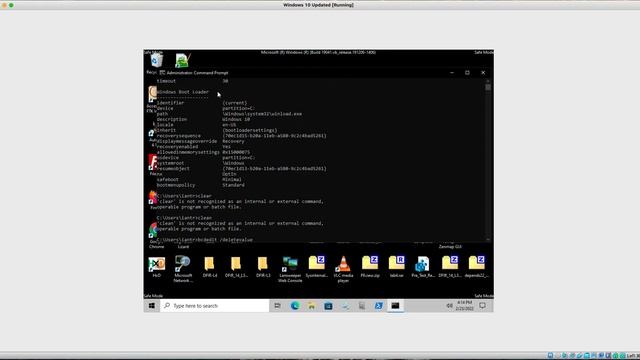Click the bcdedit /deletevalue command line
Viewport: 640px width, 360px height.
point(204,240)
